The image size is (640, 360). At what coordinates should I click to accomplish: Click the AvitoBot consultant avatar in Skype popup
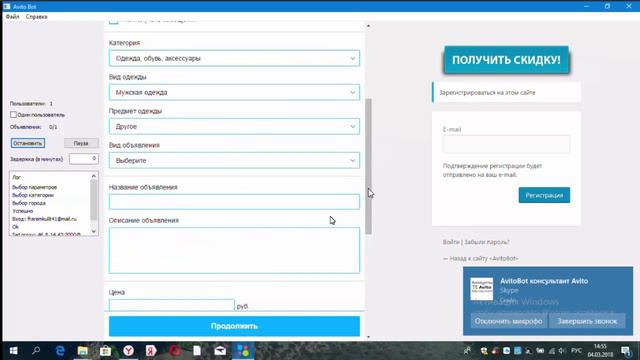482,289
